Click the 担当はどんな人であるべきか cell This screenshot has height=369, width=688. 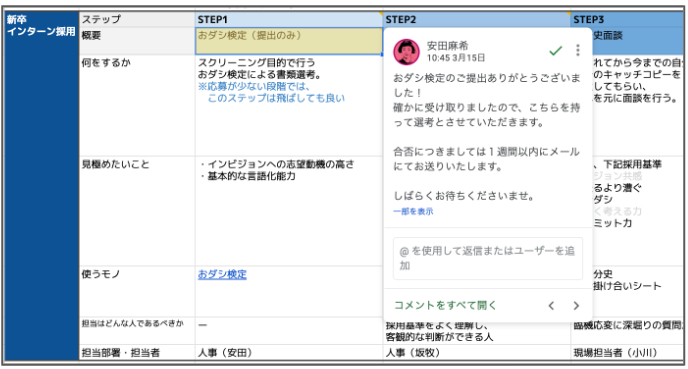tap(137, 331)
